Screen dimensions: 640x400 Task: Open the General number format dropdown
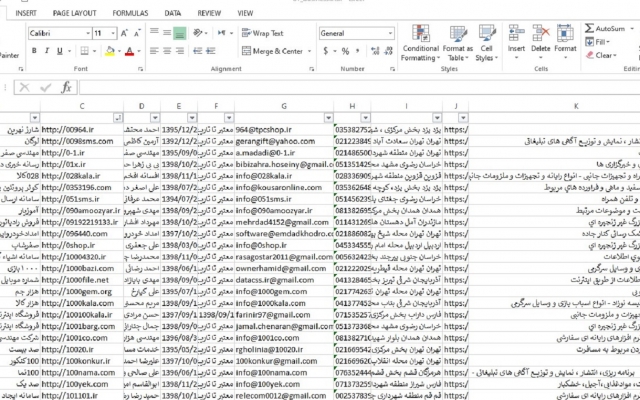(x=390, y=33)
